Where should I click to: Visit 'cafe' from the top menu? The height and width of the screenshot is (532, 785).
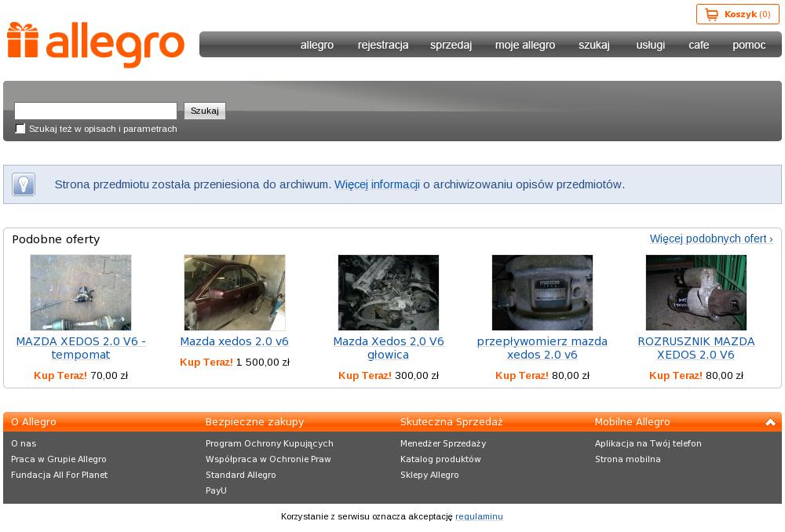(699, 45)
